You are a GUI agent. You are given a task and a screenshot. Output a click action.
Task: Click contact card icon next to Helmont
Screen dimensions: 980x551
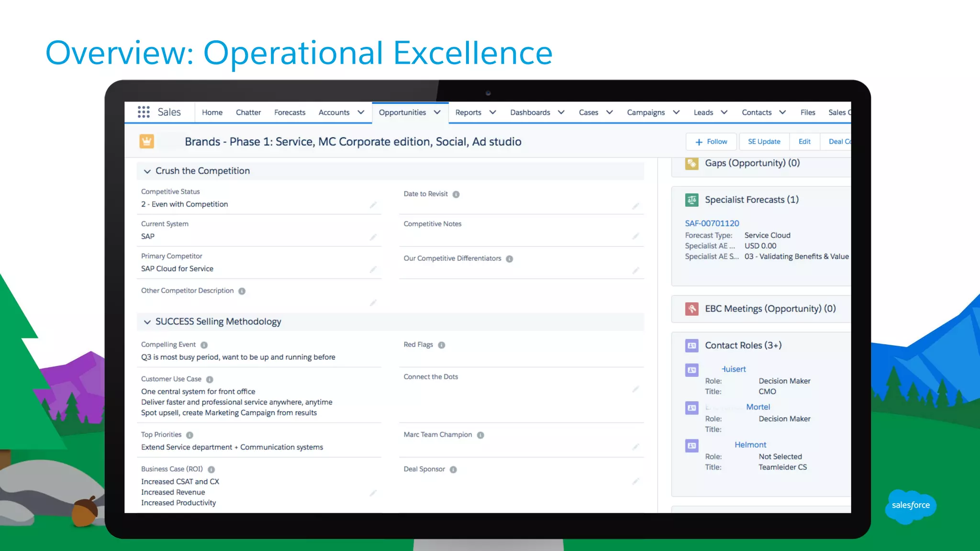[691, 445]
